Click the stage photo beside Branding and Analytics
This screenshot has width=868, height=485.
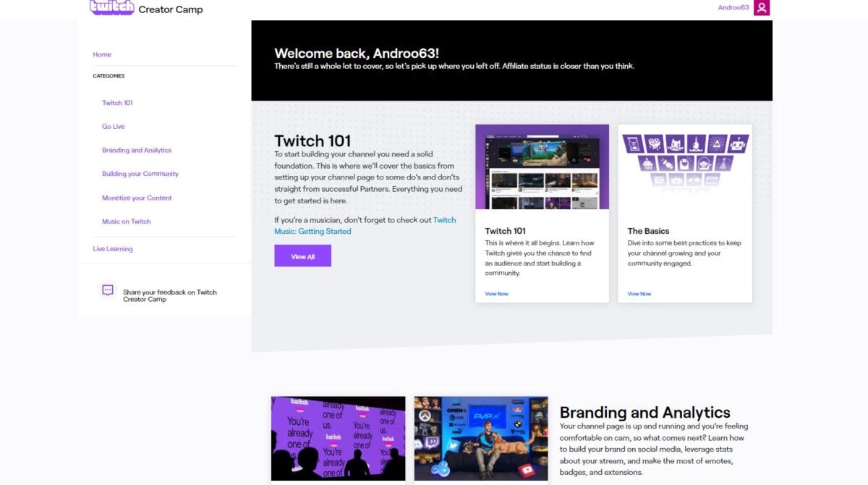(x=480, y=438)
